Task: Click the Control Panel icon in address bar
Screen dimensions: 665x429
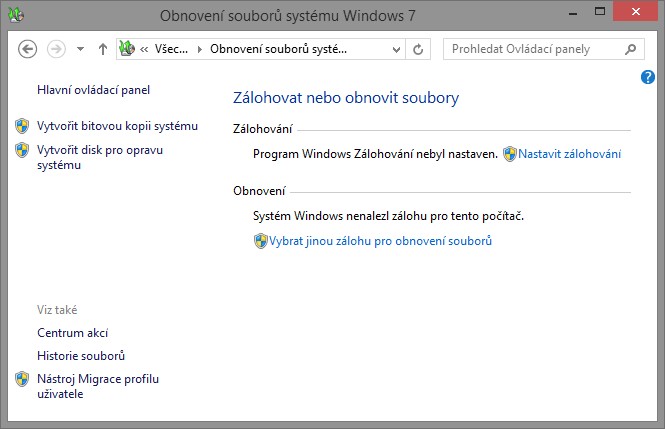Action: tap(127, 48)
